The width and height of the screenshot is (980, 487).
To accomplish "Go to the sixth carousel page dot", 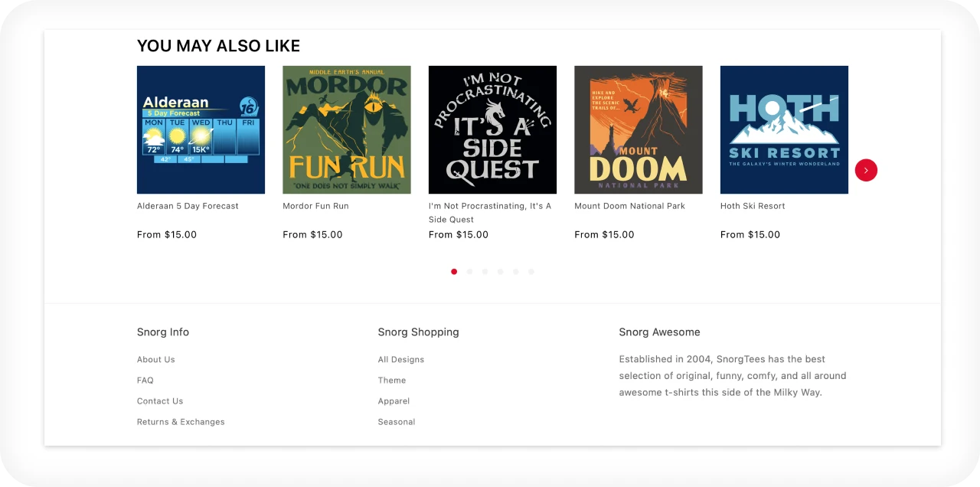I will coord(531,271).
